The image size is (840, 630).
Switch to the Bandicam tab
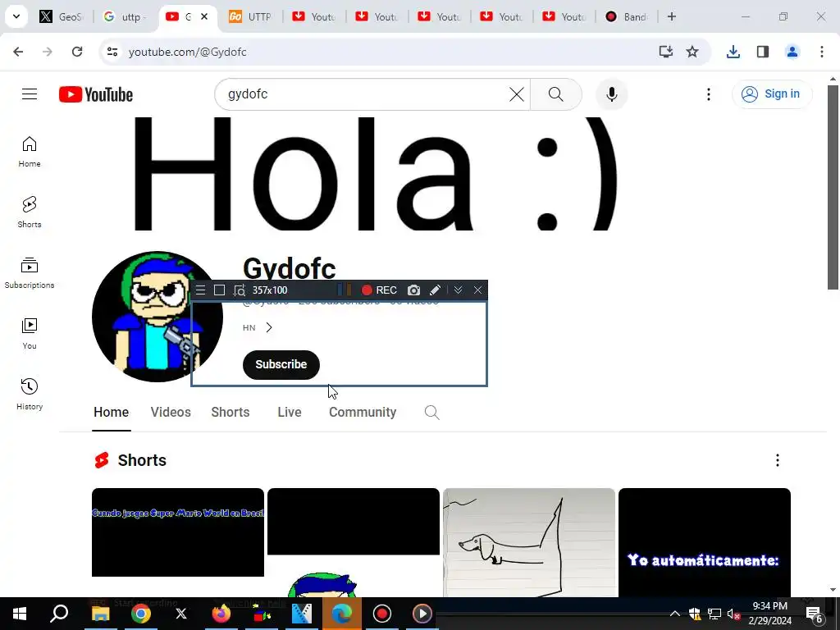[626, 16]
